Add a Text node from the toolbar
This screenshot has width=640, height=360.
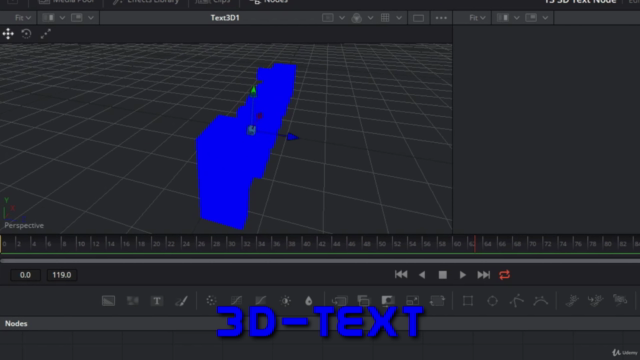coord(157,301)
